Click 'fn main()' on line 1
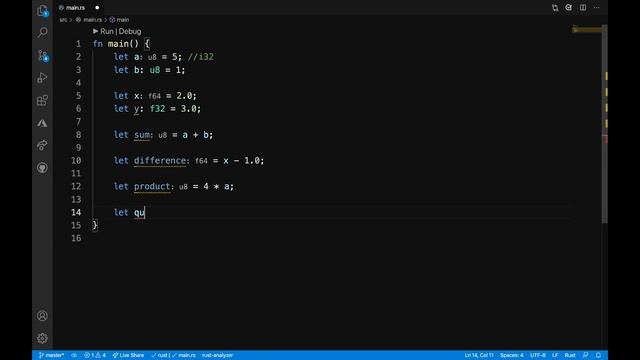The height and width of the screenshot is (360, 640). click(116, 44)
